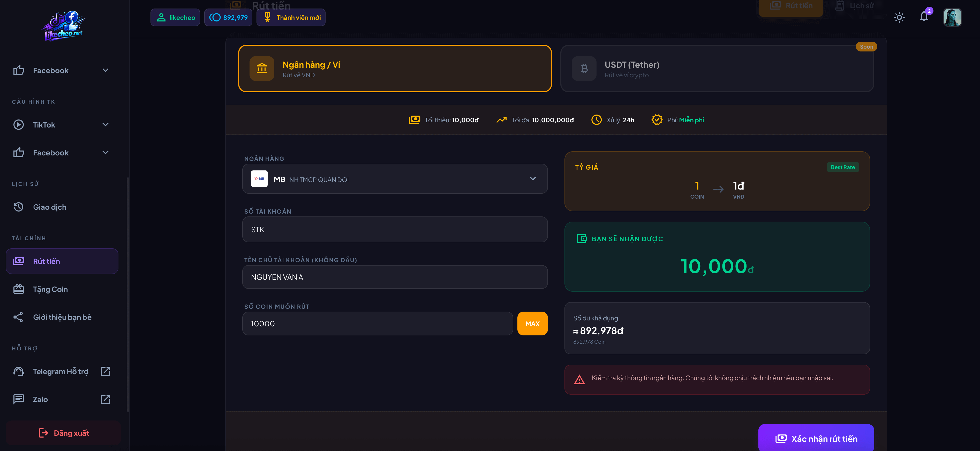Click the sidebar vertical scrollbar
Screen dimensions: 980x451
[128, 295]
